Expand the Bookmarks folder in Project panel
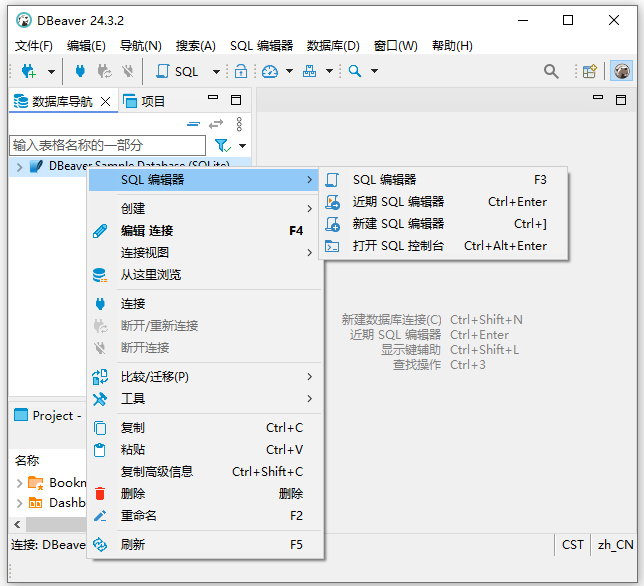Image resolution: width=644 pixels, height=586 pixels. [x=19, y=483]
